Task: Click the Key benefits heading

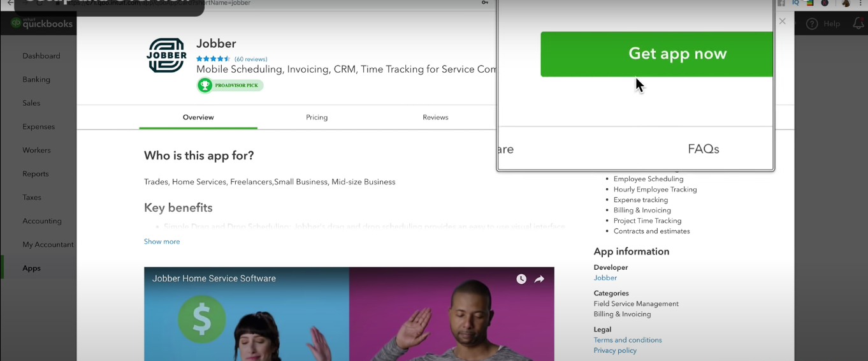Action: coord(178,208)
